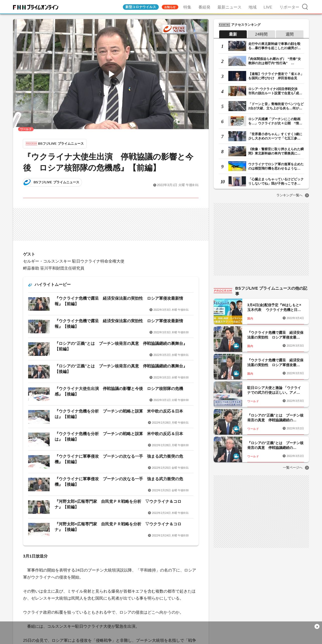
Task: Click the 3月1日放送分 text
Action: coord(35,556)
